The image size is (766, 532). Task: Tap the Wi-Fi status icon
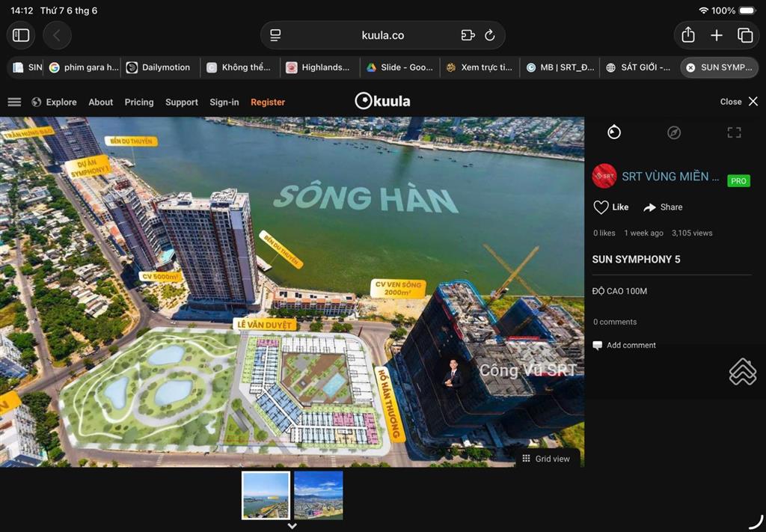pos(703,10)
